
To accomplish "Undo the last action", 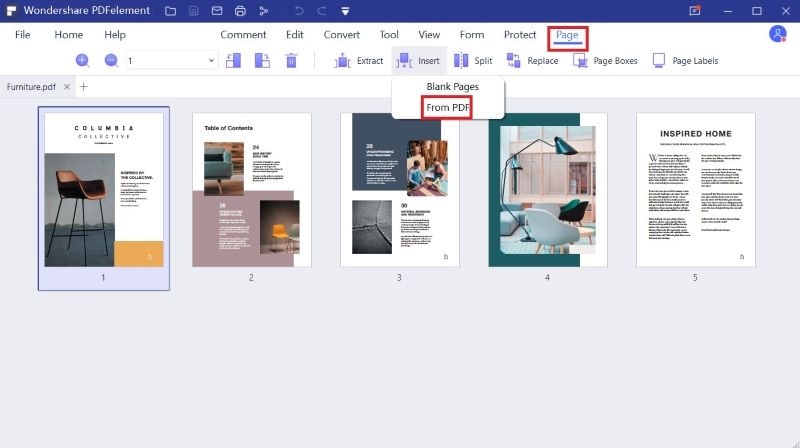I will tap(299, 11).
